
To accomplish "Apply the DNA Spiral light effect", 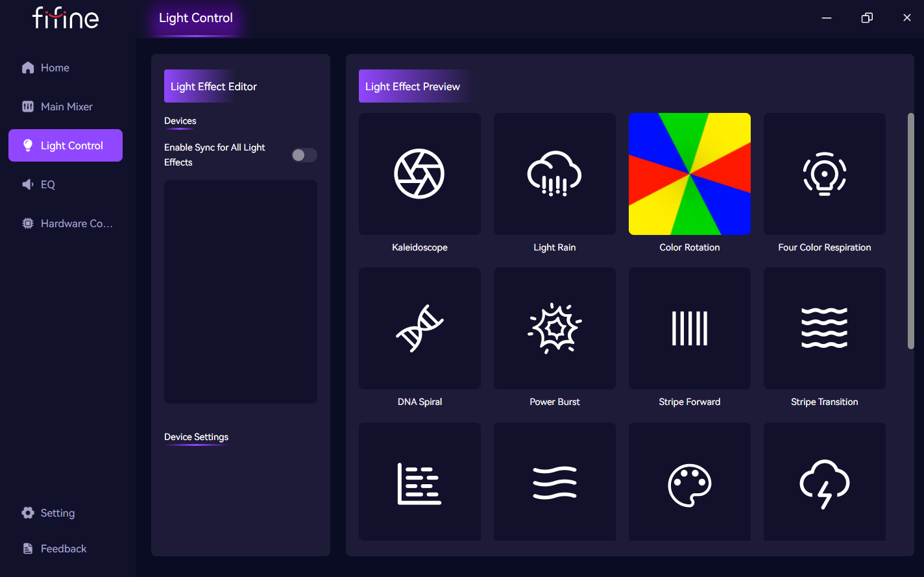I will 420,328.
